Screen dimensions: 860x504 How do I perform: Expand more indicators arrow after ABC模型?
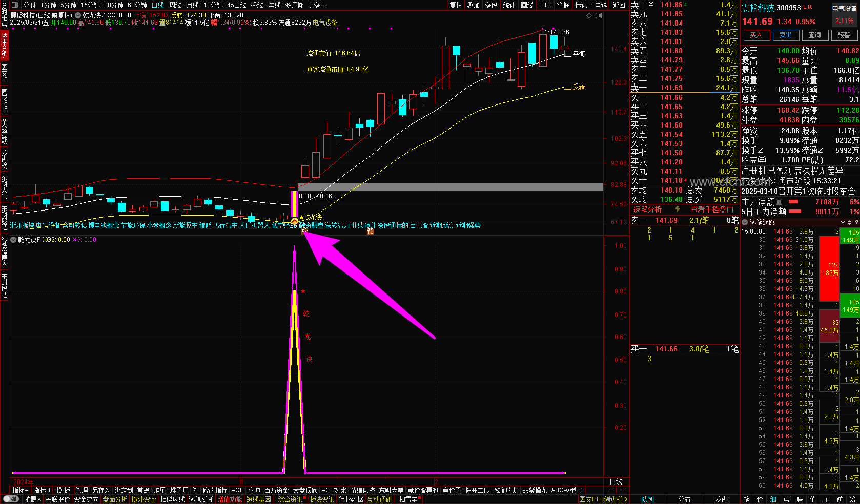click(x=581, y=490)
